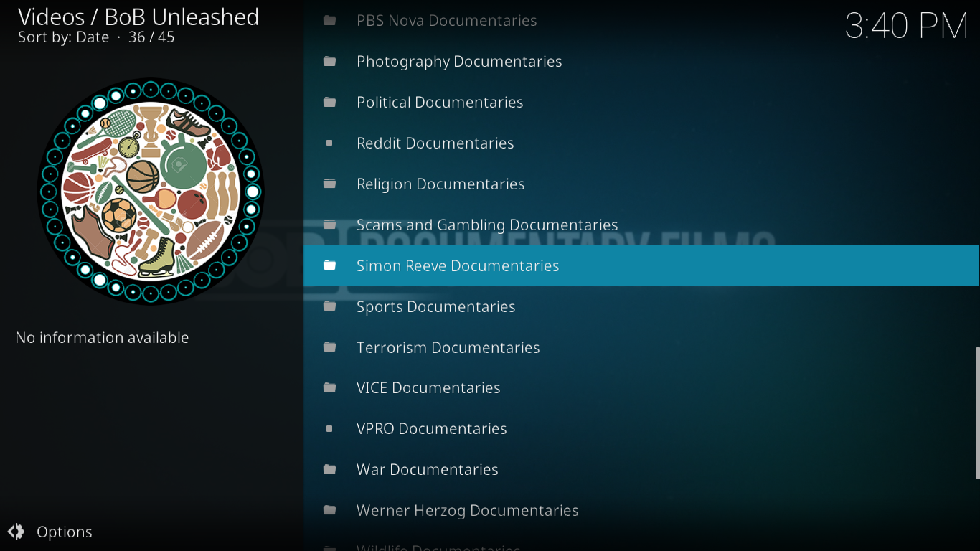Click the folder icon next to Political Documentaries
This screenshot has width=980, height=551.
(329, 103)
